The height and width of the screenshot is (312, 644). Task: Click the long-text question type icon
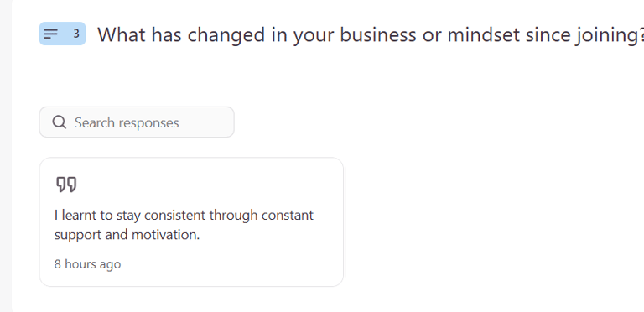(x=51, y=34)
